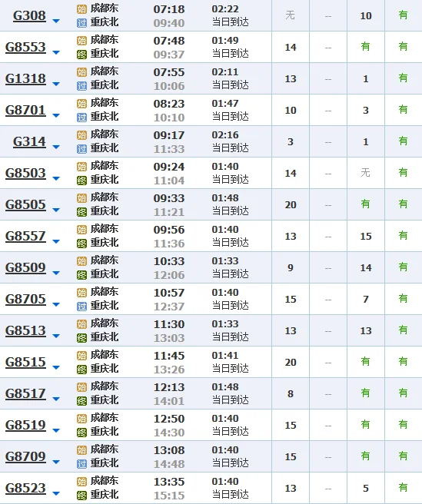
Task: Open train G1318 details link
Action: click(x=25, y=78)
